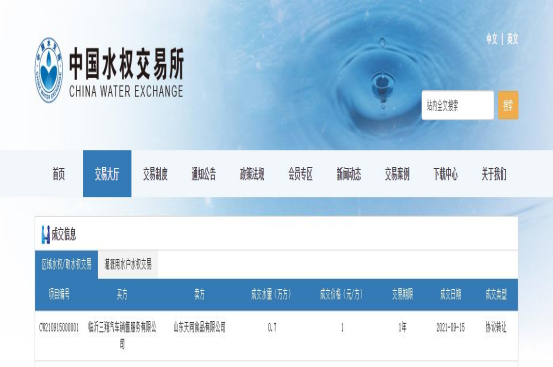
Task: Click the 成交信息 section icon
Action: point(45,234)
